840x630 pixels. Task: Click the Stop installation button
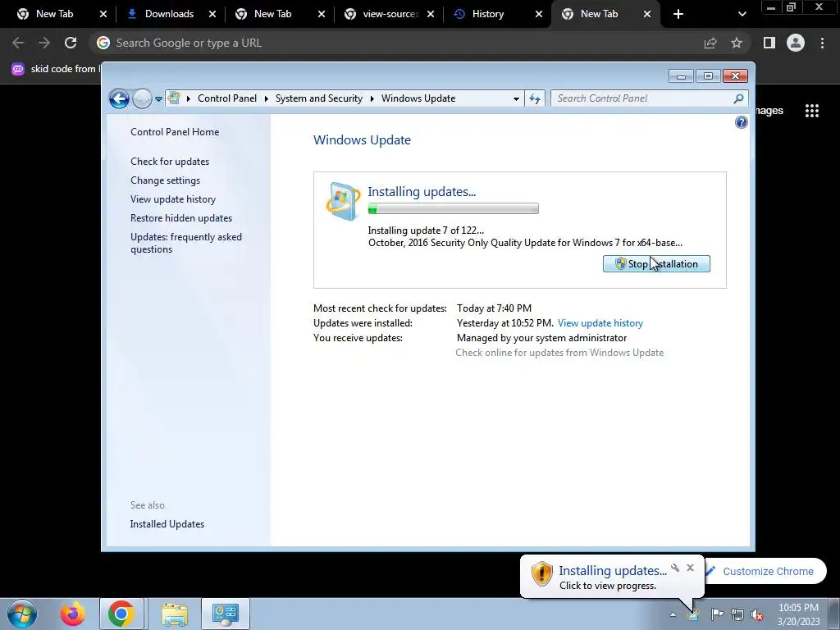tap(656, 263)
